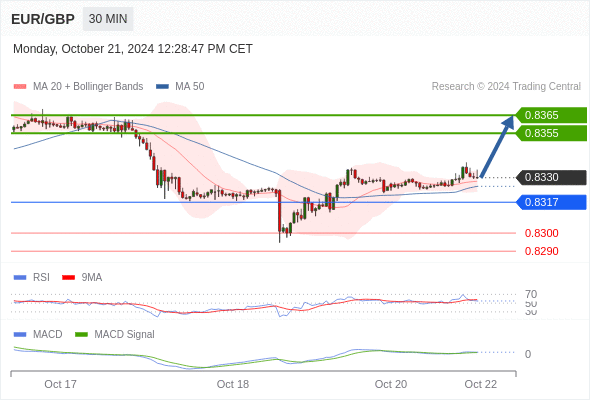The height and width of the screenshot is (400, 590).
Task: Click the 0.8355 green resistance label
Action: coord(552,133)
